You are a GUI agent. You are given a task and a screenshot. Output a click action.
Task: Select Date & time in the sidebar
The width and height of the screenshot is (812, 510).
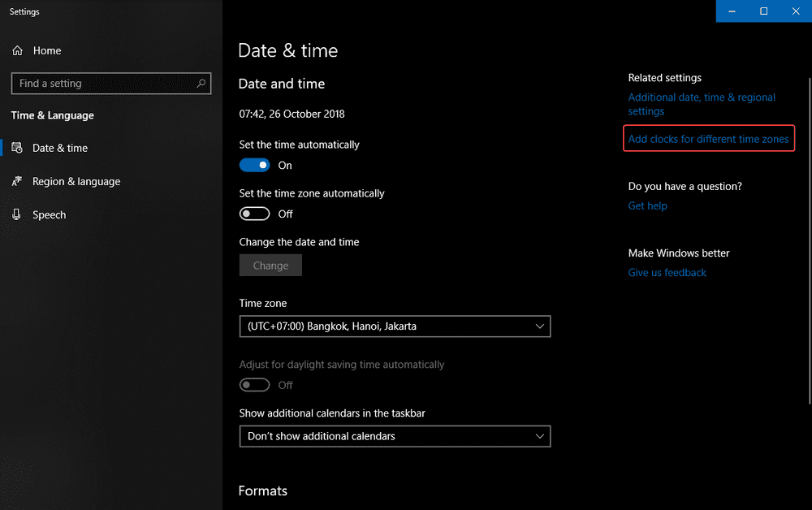click(x=60, y=148)
